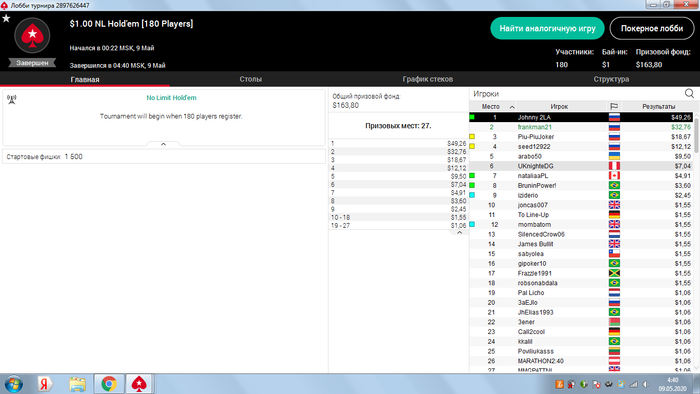
Task: Click the Austria flag beside MARATHON2:40
Action: tap(614, 361)
